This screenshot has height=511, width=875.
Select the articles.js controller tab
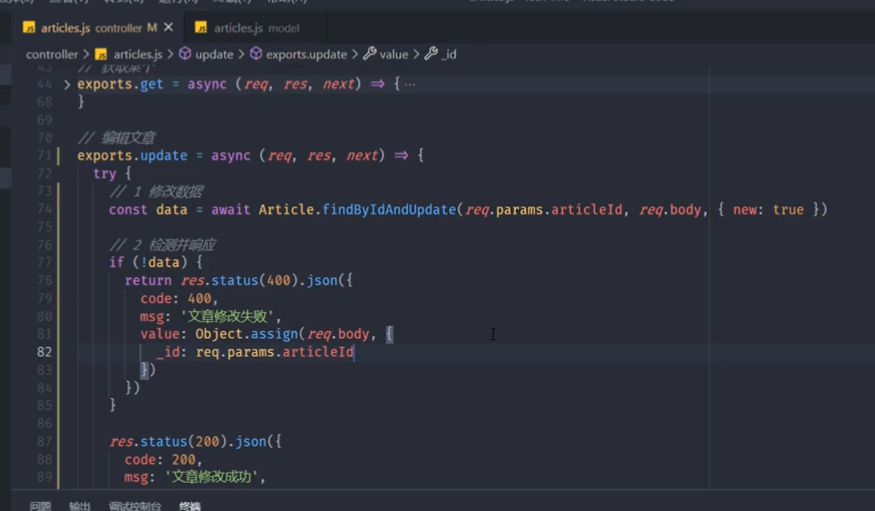click(x=98, y=28)
